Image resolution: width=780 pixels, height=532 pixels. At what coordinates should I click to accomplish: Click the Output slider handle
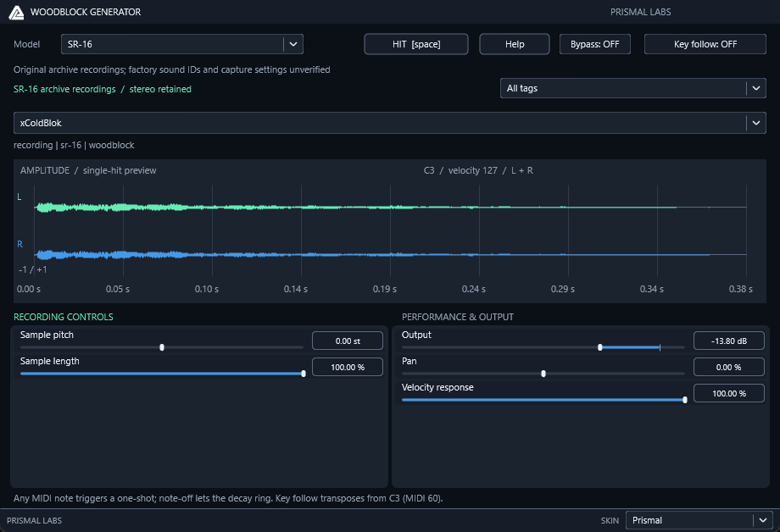tap(600, 347)
